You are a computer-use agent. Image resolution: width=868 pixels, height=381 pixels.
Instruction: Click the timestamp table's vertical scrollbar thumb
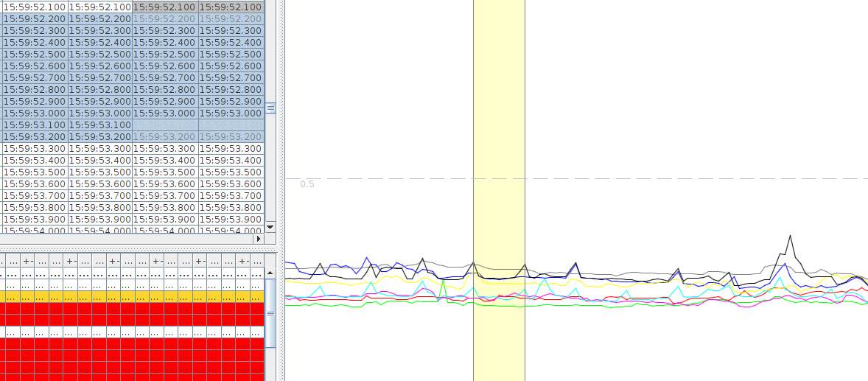tap(270, 108)
